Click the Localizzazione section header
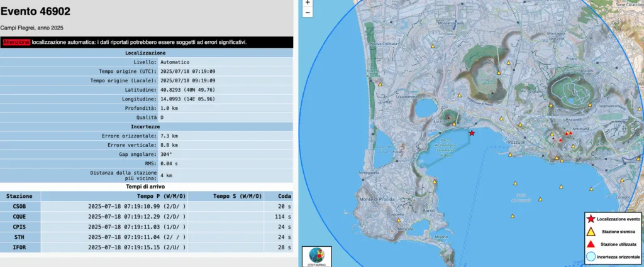644x267 pixels. click(x=146, y=53)
